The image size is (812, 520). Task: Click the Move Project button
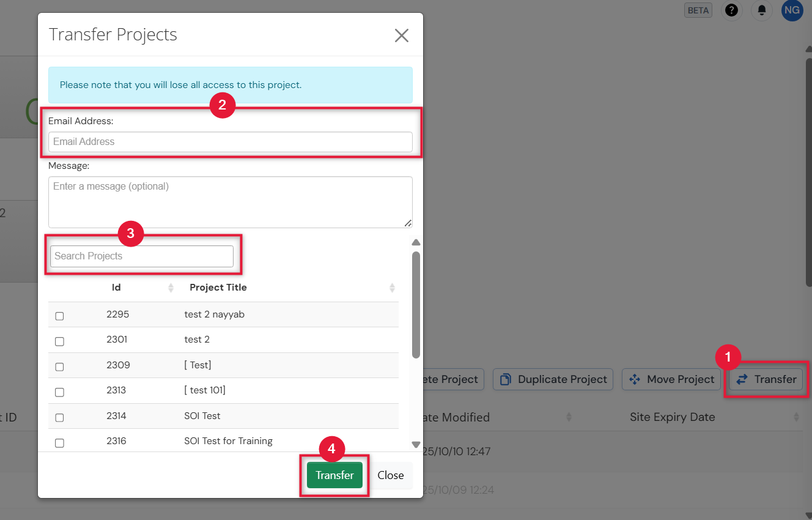672,379
